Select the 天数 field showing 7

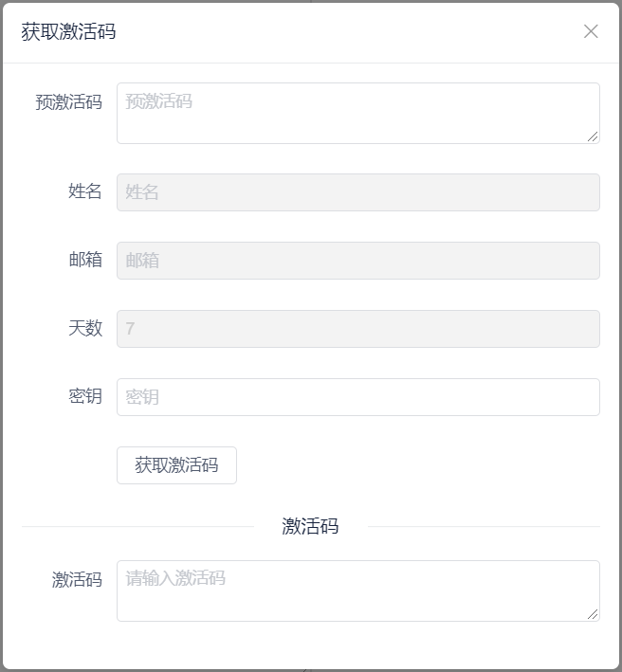coord(357,328)
